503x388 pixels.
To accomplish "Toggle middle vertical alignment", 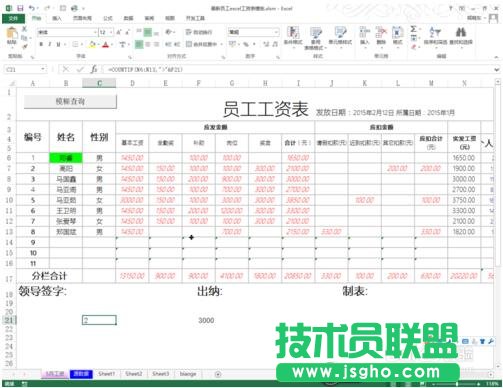I will coord(148,32).
